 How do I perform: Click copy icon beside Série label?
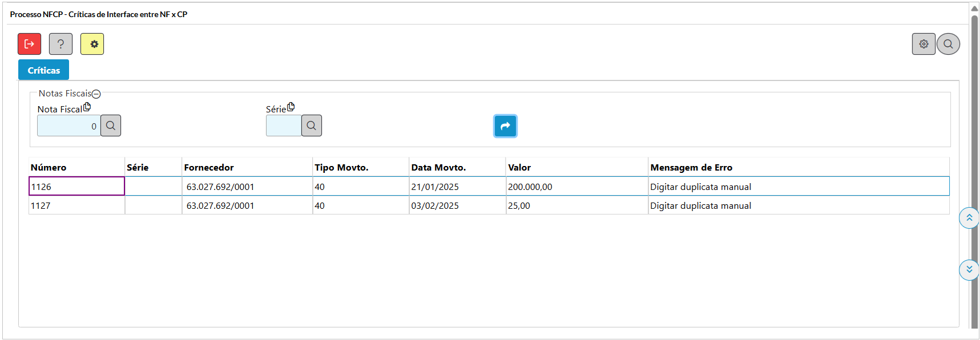tap(291, 107)
